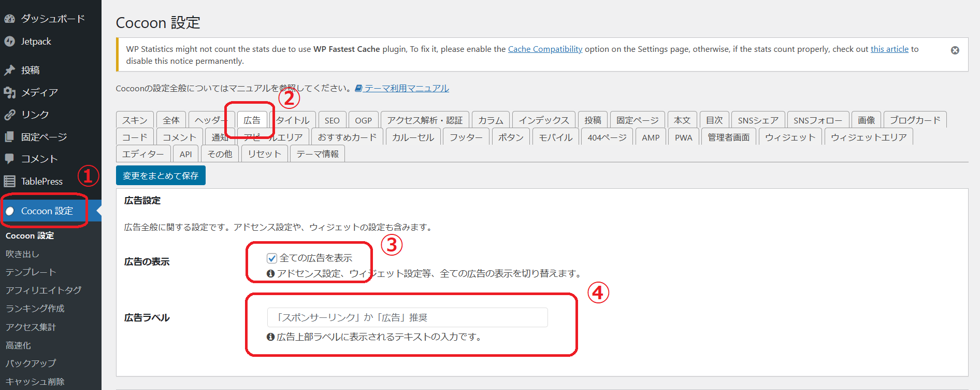Open the その他 tab
980x390 pixels.
220,154
